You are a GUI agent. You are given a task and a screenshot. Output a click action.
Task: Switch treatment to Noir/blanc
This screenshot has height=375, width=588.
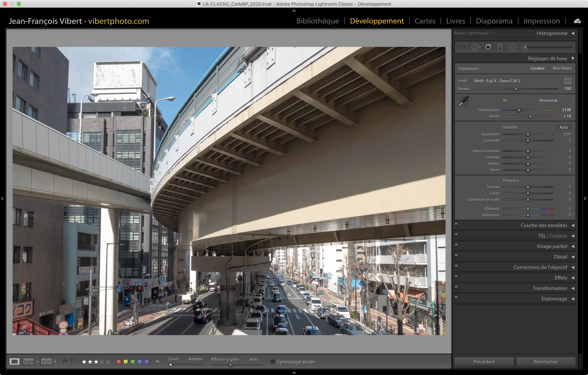click(562, 68)
